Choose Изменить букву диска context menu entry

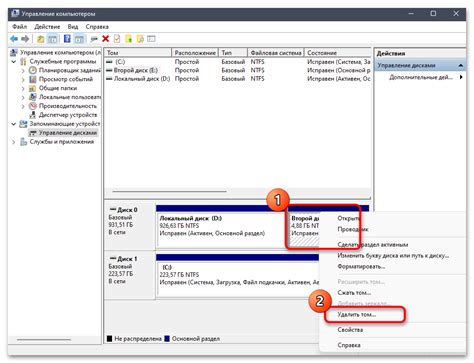[x=393, y=256]
